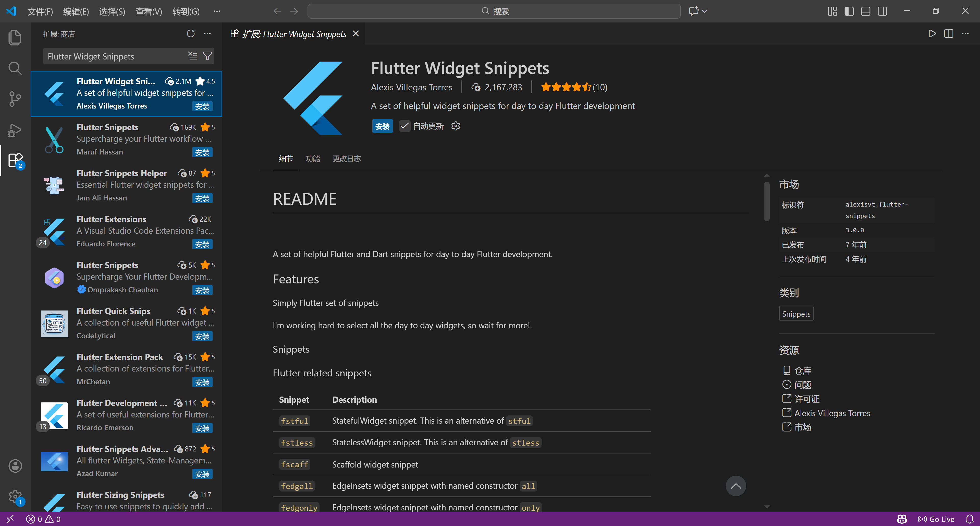
Task: Click the Go Live status bar button
Action: (x=936, y=519)
